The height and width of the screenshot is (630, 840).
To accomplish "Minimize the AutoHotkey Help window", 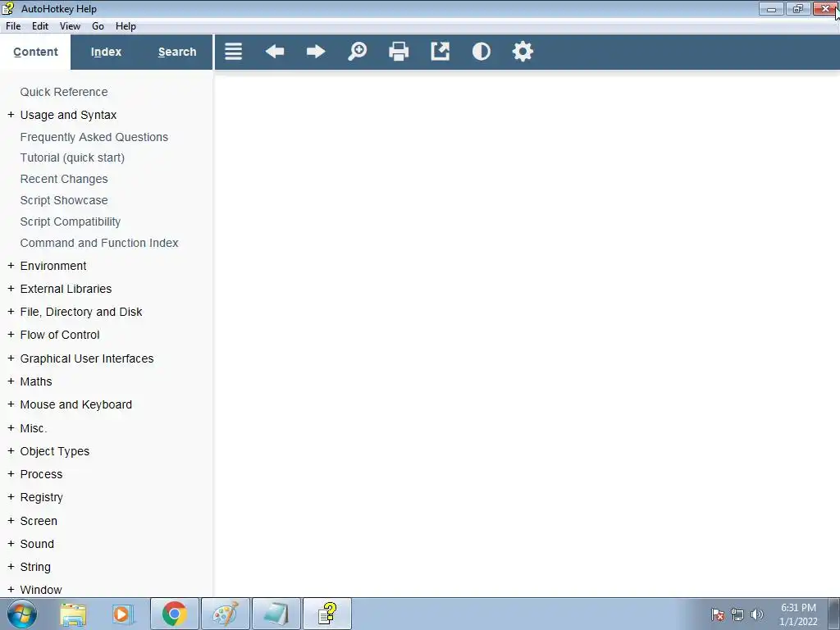I will (771, 8).
